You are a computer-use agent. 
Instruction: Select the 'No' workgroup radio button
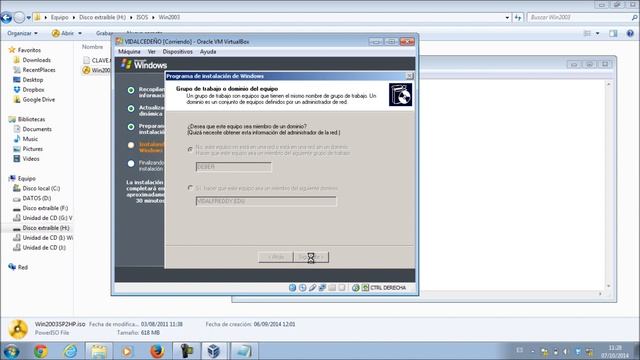pos(190,149)
